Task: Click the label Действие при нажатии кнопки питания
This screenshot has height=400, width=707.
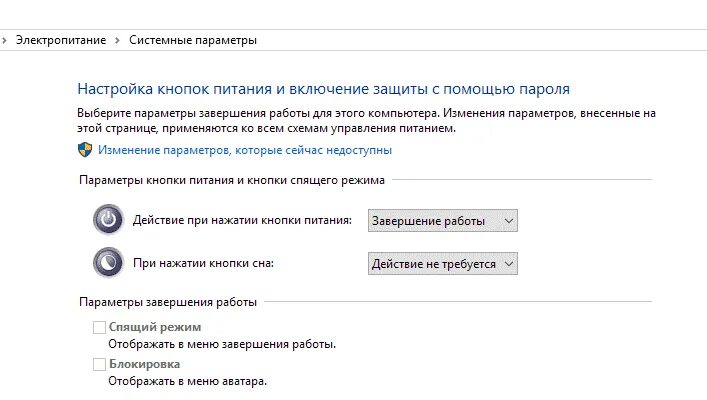Action: [243, 220]
